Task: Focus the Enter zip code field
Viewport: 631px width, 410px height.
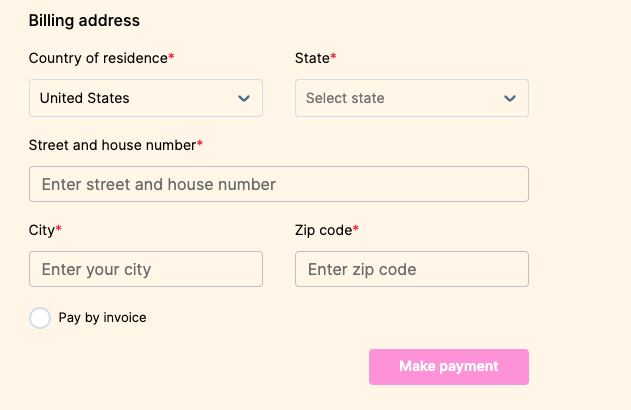Action: [411, 269]
